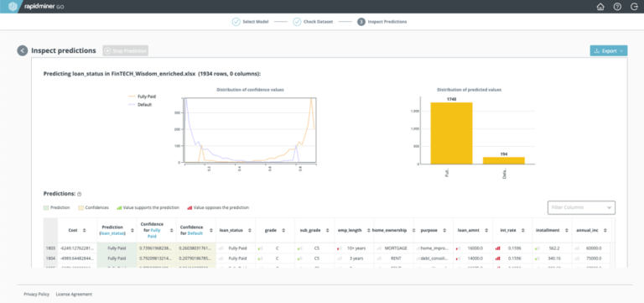Viewport: 644px width, 303px height.
Task: Sort the Confidence for Default column
Action: [212, 230]
